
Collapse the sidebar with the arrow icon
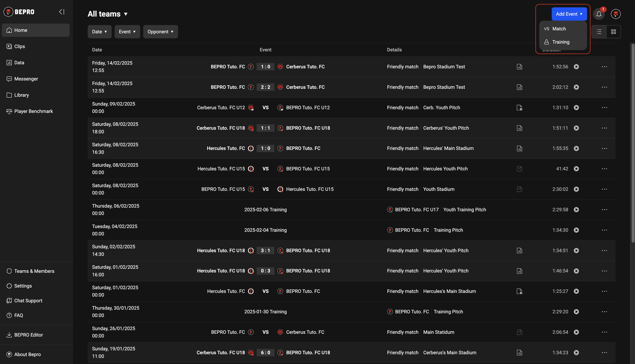pyautogui.click(x=62, y=12)
